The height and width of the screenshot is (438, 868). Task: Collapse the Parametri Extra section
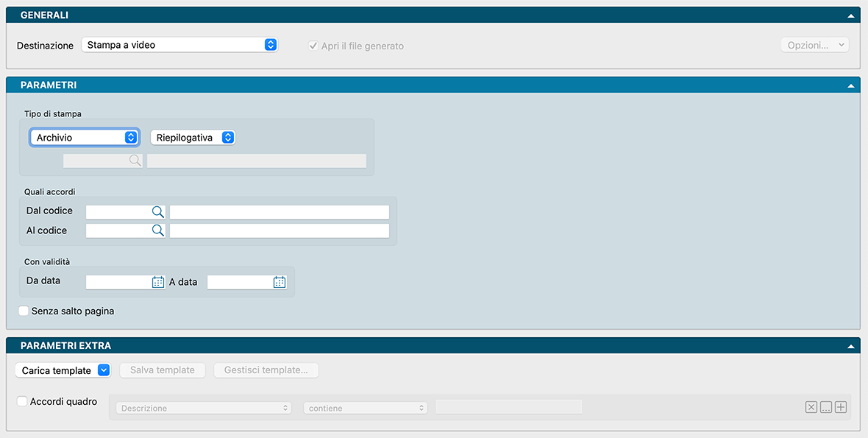pos(851,346)
